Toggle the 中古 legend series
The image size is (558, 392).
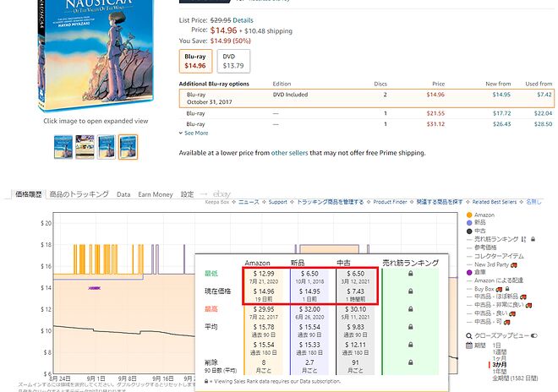(476, 231)
